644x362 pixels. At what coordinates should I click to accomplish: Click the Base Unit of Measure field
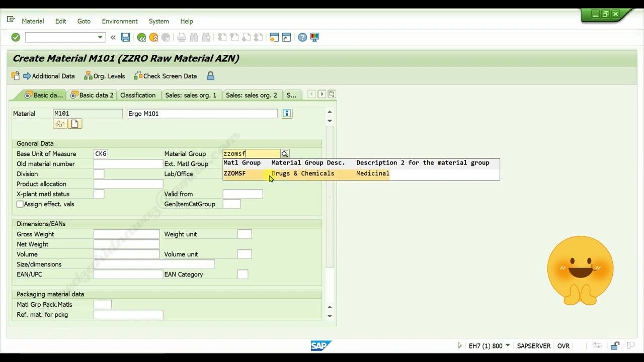tap(101, 154)
